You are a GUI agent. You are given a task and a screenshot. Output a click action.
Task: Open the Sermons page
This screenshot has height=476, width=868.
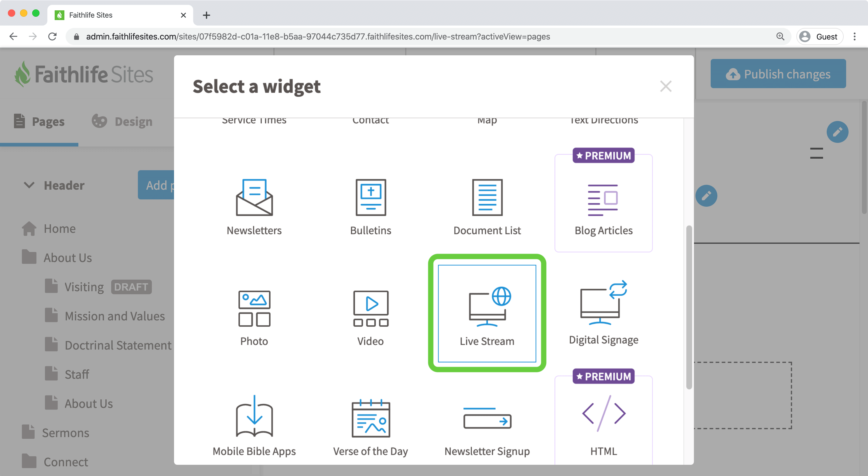click(55, 433)
